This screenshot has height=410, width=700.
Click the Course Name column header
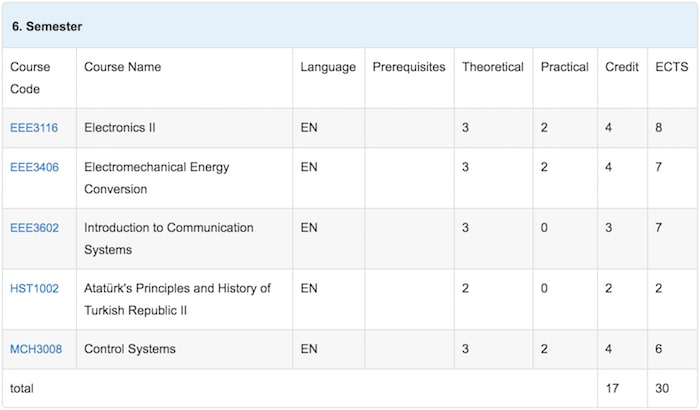click(122, 67)
